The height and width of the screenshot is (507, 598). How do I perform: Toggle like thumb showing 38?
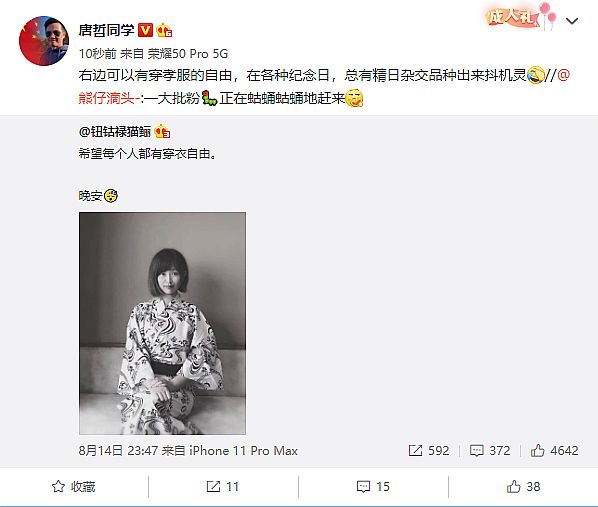(x=523, y=486)
